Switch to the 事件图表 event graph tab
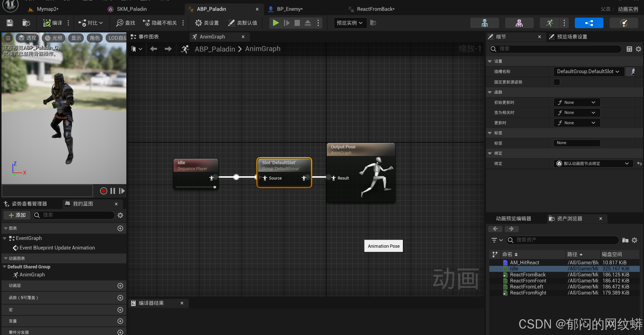Screen dimensions: 644x335 tap(148, 37)
